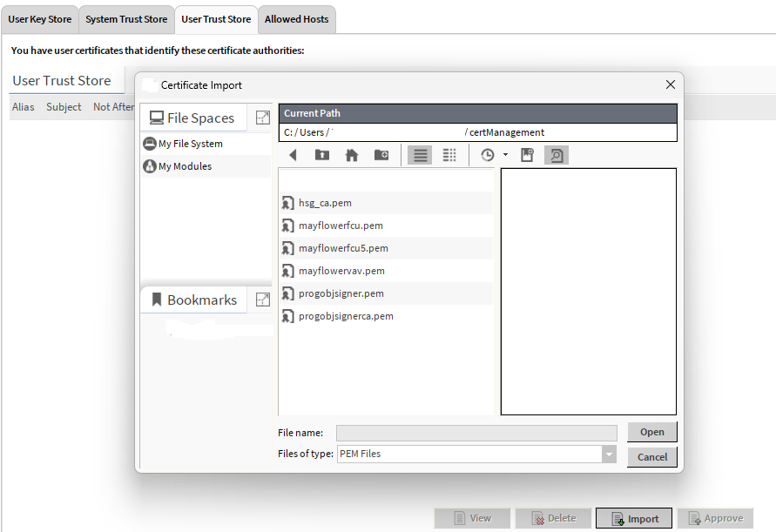Click the File name input field

[476, 433]
